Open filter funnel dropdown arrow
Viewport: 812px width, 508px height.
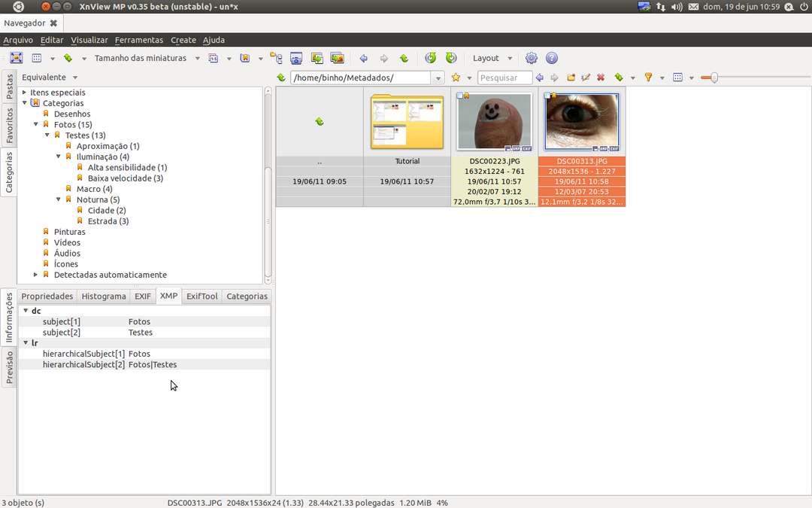click(662, 78)
